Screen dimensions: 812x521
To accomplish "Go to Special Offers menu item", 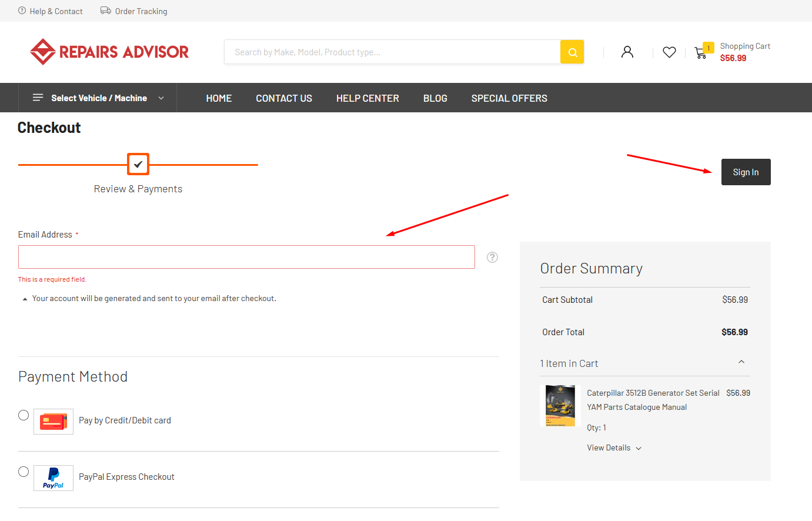I will (509, 98).
